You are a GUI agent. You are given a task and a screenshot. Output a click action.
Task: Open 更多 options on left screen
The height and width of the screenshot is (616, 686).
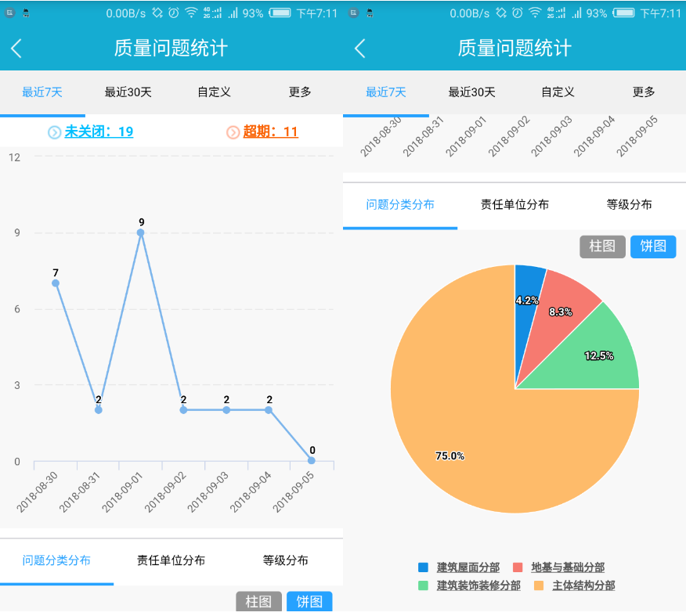tap(300, 92)
